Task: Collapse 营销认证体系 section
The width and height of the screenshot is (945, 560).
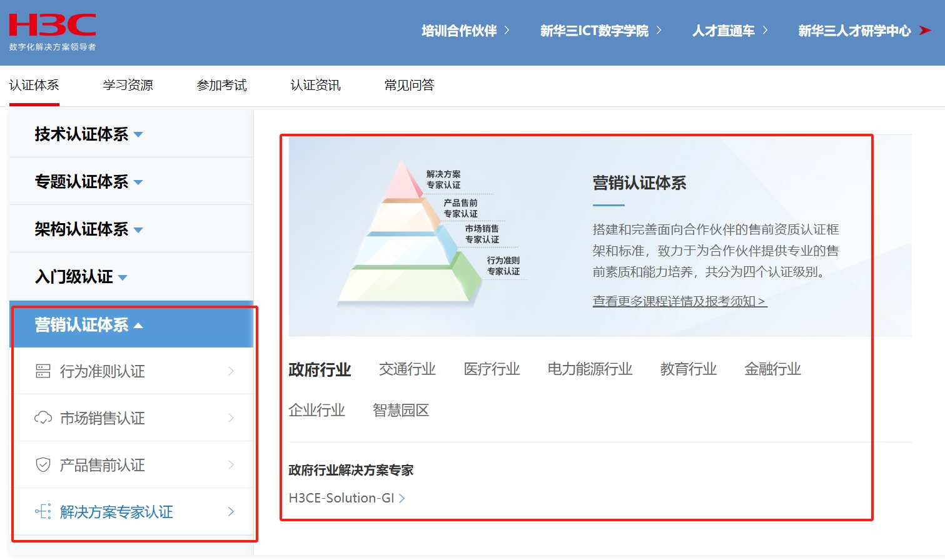Action: click(131, 324)
